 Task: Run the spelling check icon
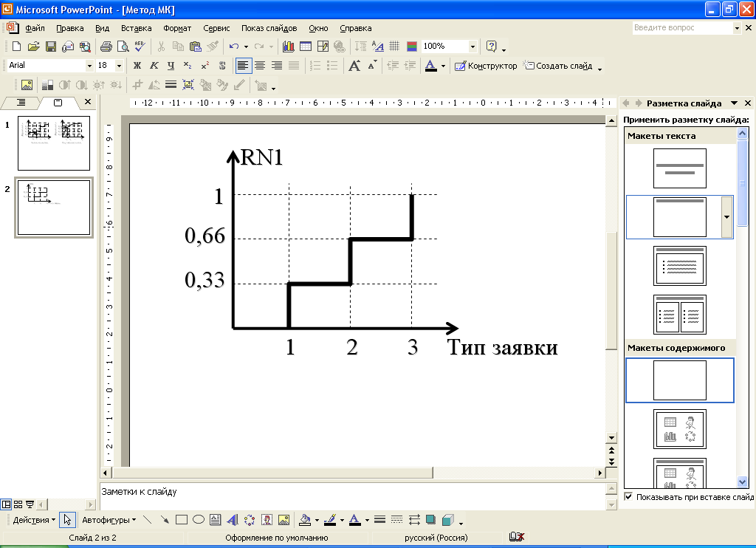140,47
